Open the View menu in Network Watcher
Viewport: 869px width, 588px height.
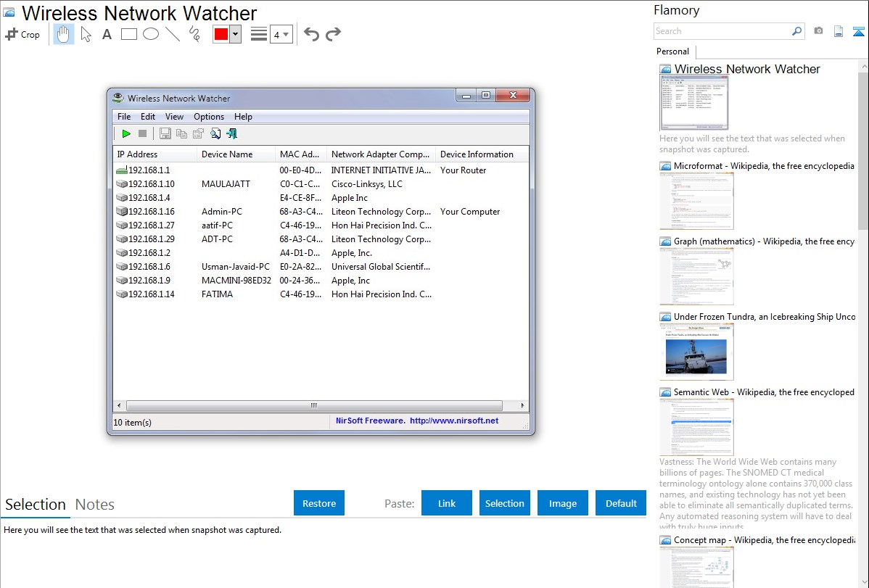[x=174, y=117]
